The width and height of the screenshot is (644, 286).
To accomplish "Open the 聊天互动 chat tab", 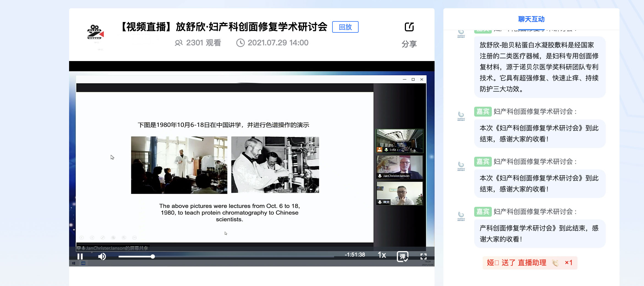I will (x=531, y=19).
